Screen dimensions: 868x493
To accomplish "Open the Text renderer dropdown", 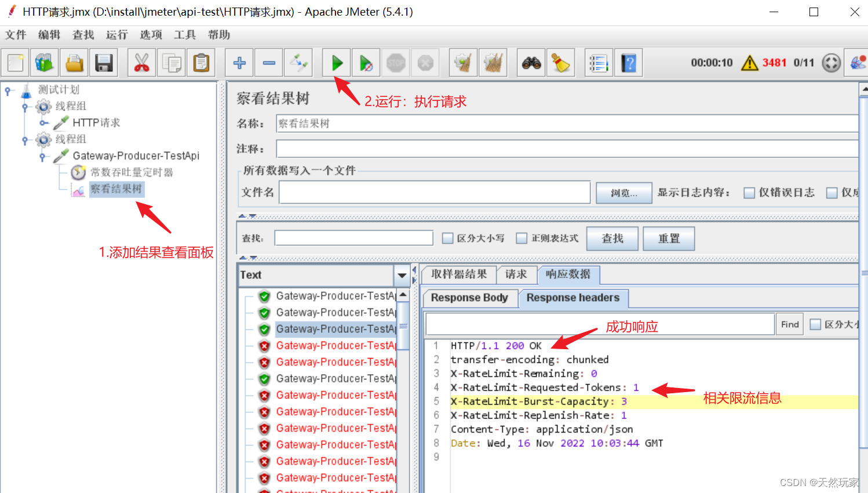I will click(x=402, y=275).
